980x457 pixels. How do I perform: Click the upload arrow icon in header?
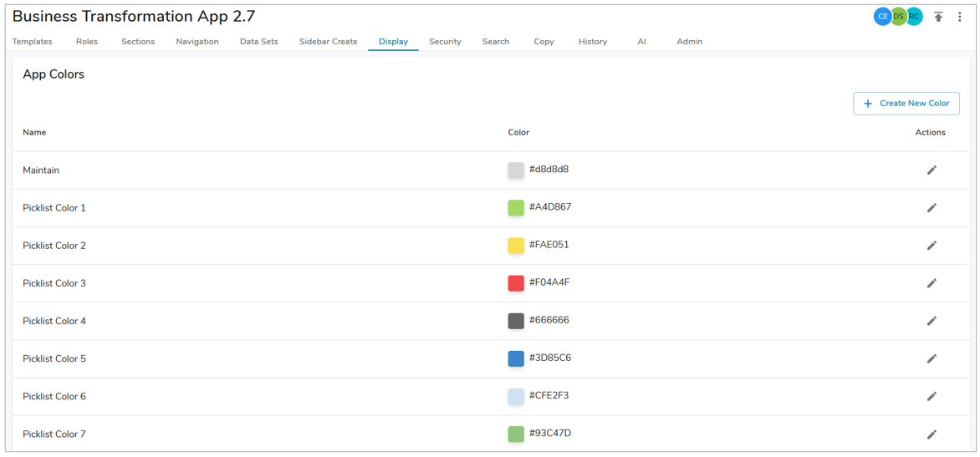coord(938,17)
